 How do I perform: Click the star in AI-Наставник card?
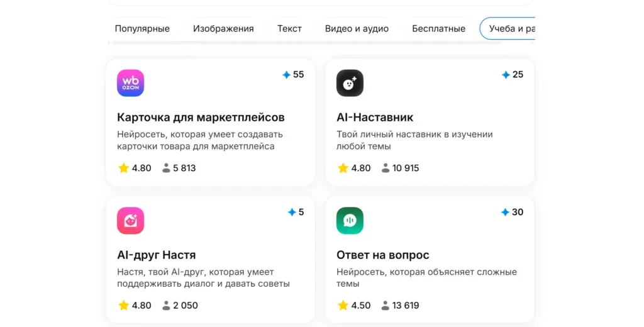click(343, 168)
